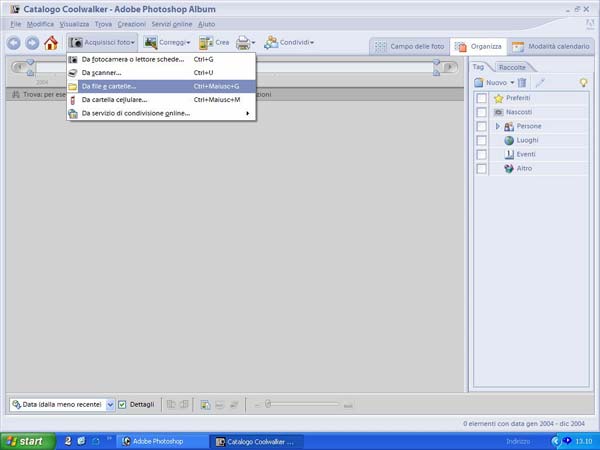Click the Acquisisci foto camera toolbar button
The height and width of the screenshot is (450, 600).
102,42
